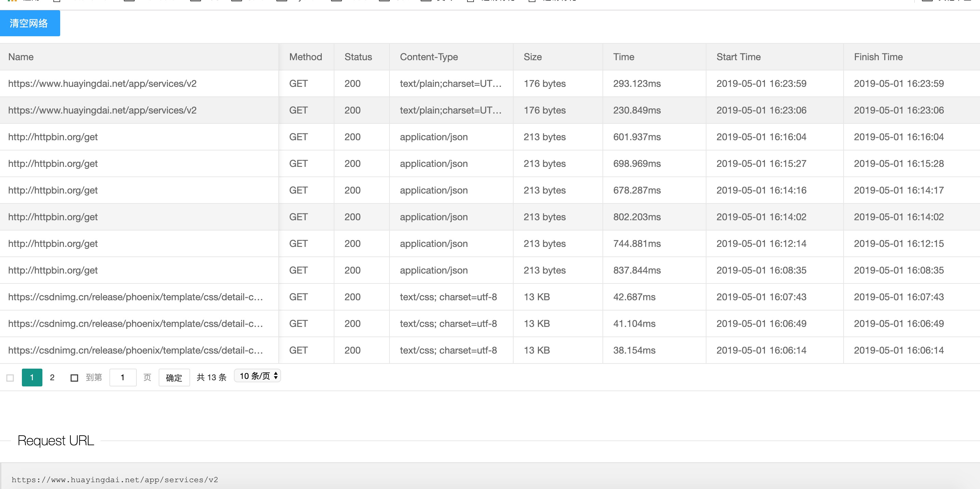This screenshot has height=489, width=980.
Task: Click the Status column header
Action: click(361, 57)
